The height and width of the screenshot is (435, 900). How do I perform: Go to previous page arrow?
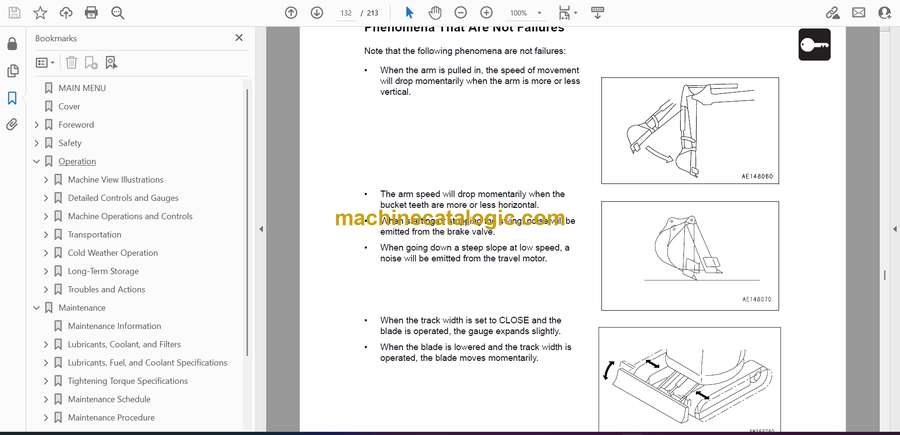(291, 13)
